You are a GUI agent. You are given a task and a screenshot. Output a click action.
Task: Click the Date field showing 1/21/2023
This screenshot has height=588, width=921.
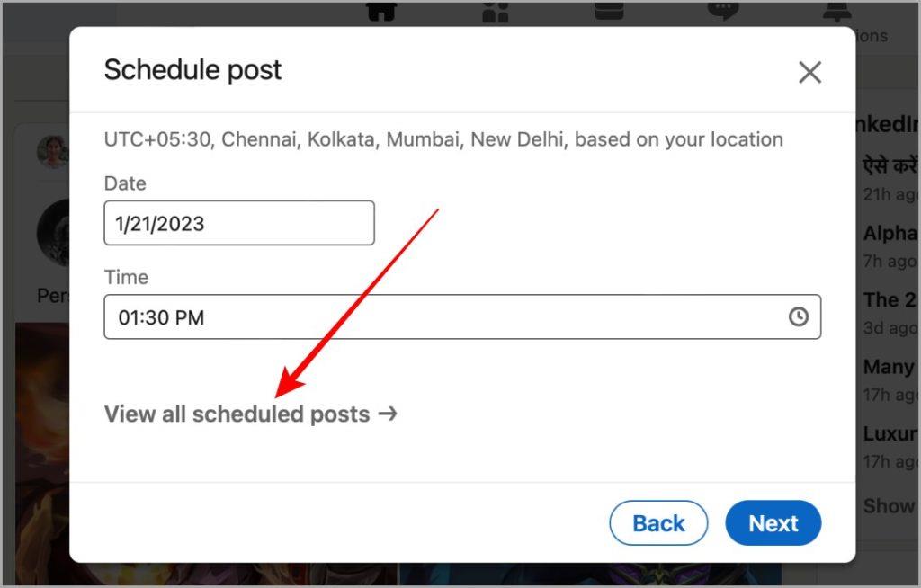pos(239,223)
